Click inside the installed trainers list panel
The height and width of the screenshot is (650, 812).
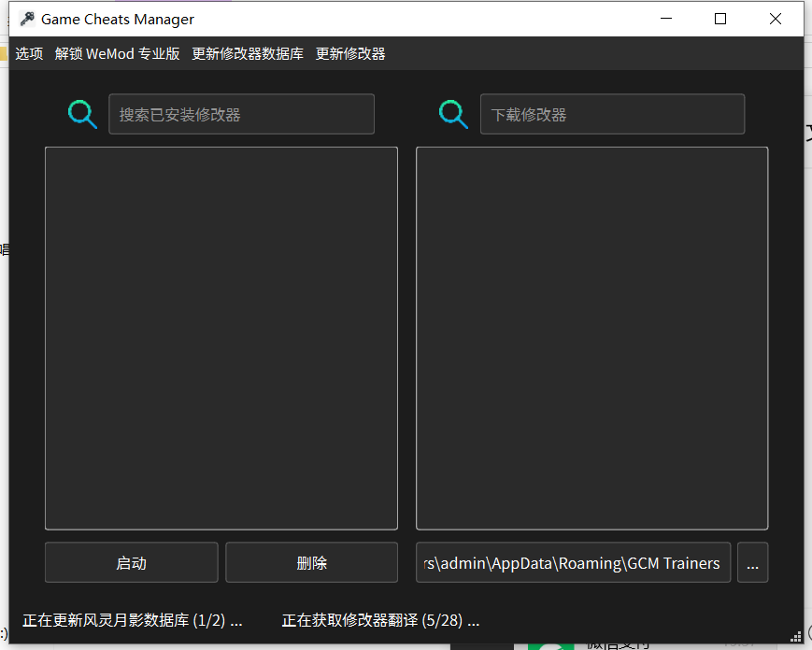click(221, 336)
